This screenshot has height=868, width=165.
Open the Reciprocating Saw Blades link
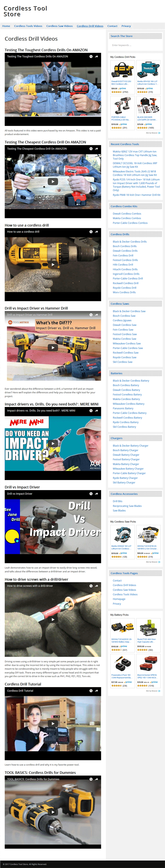tap(127, 506)
